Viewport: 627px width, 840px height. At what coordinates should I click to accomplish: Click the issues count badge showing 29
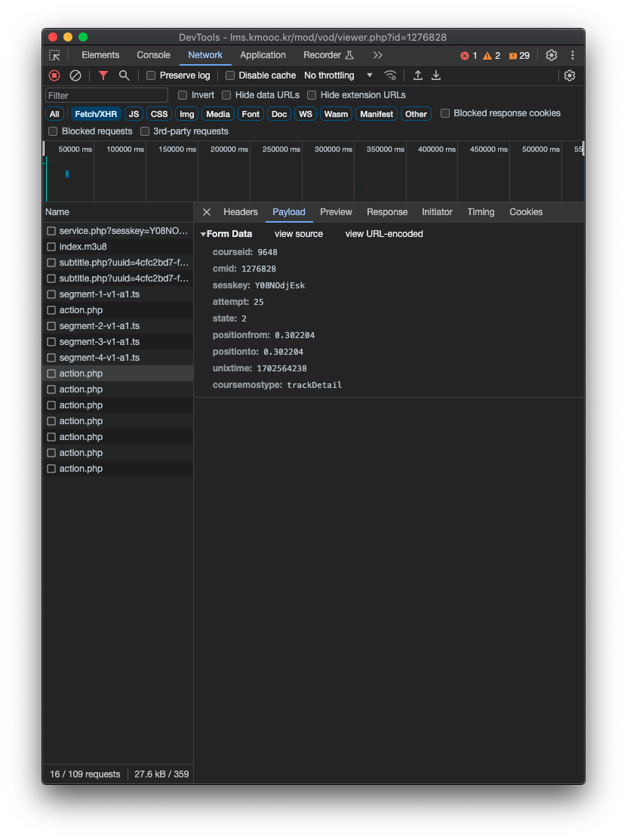[x=519, y=56]
